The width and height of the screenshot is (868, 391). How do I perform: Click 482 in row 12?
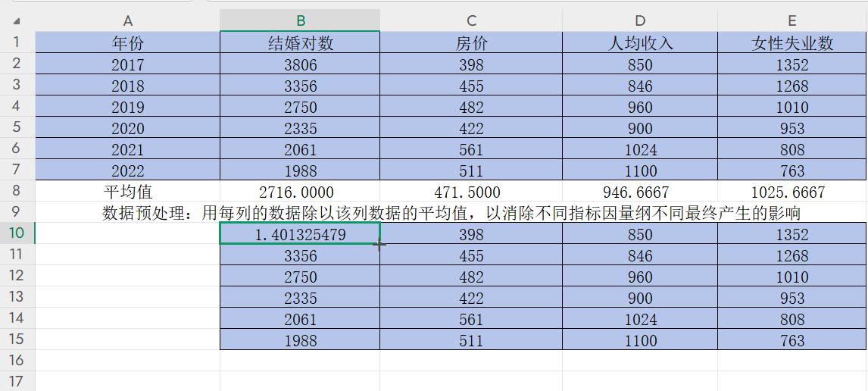(x=471, y=277)
